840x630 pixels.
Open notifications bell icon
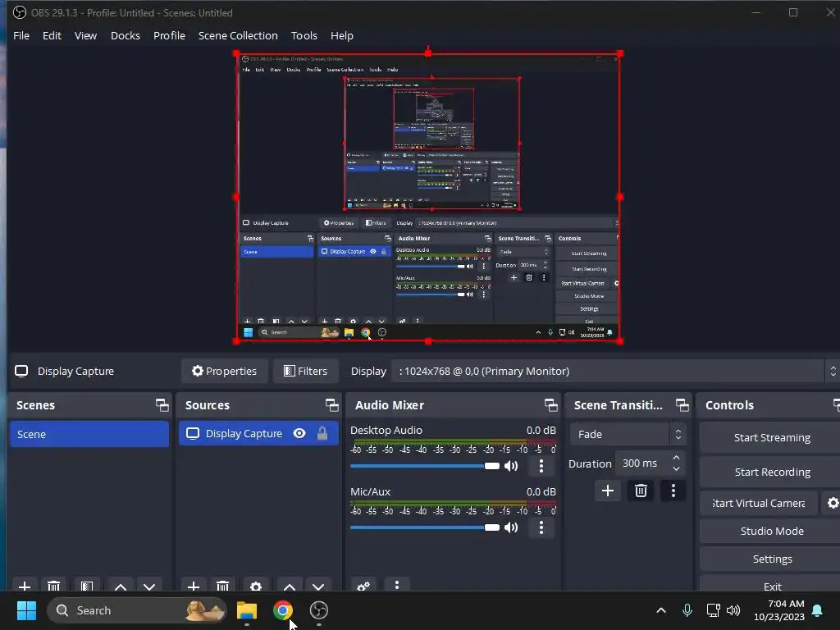pos(818,610)
